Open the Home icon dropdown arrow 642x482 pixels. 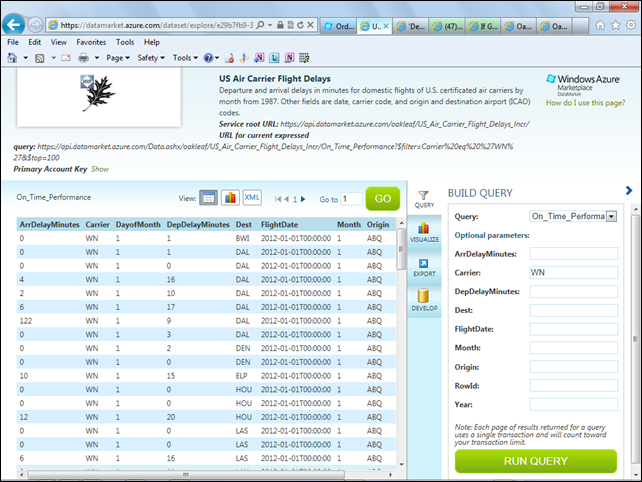(x=25, y=58)
